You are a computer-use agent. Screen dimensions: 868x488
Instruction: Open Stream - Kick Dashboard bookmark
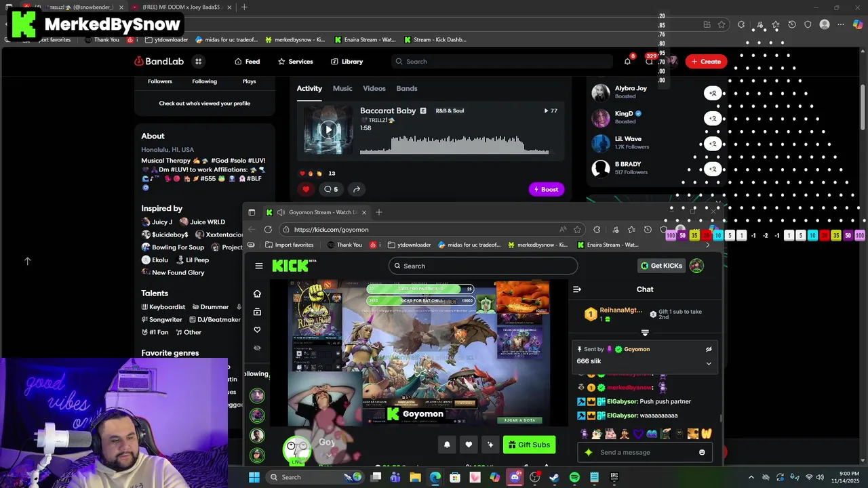tap(435, 40)
